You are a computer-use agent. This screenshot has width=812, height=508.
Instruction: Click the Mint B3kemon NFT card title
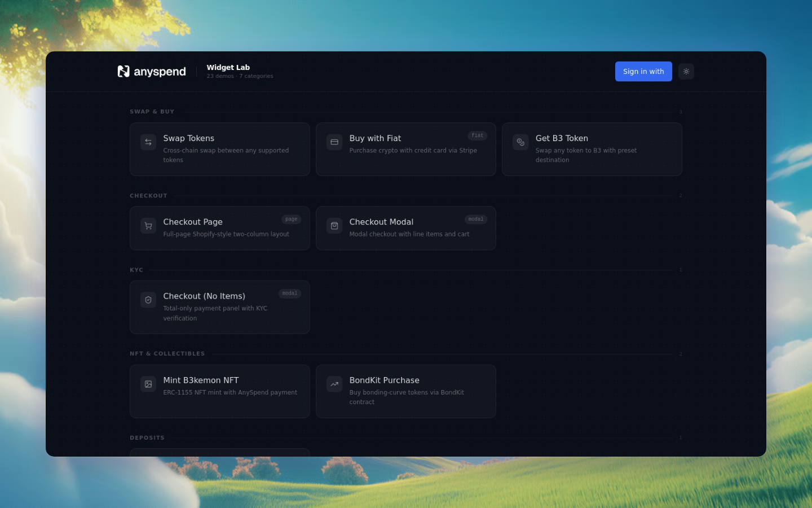click(201, 380)
